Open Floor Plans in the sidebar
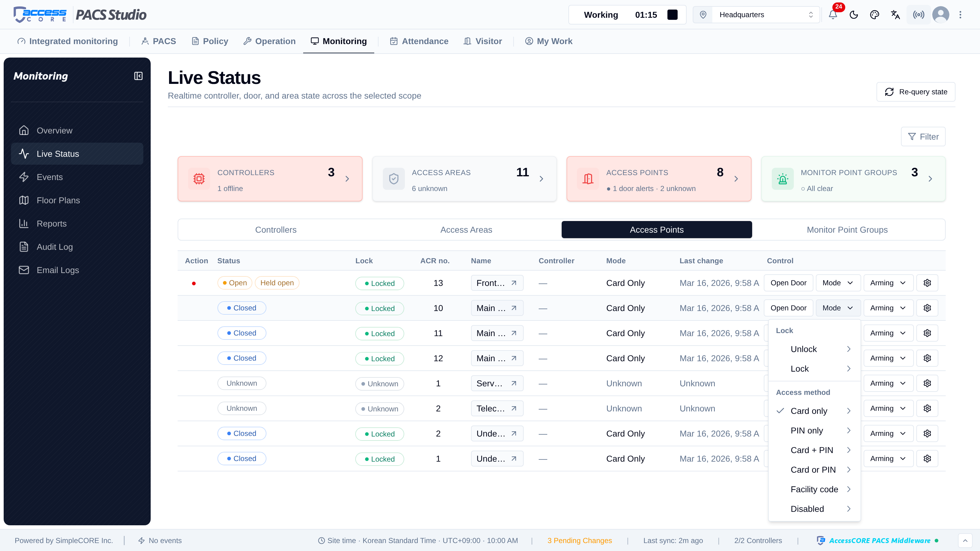This screenshot has width=980, height=551. click(77, 201)
